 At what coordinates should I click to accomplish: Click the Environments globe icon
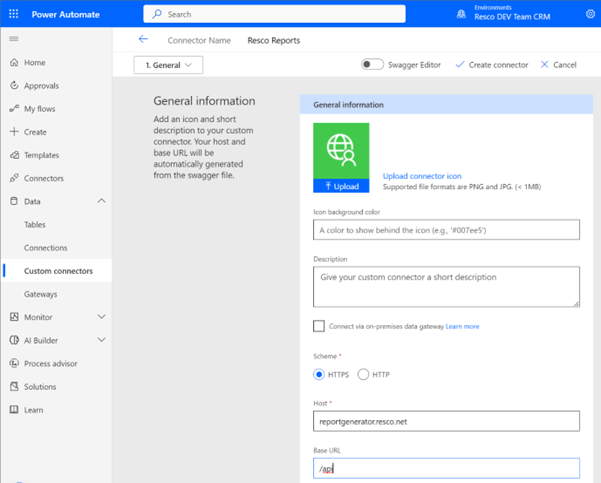coord(461,14)
